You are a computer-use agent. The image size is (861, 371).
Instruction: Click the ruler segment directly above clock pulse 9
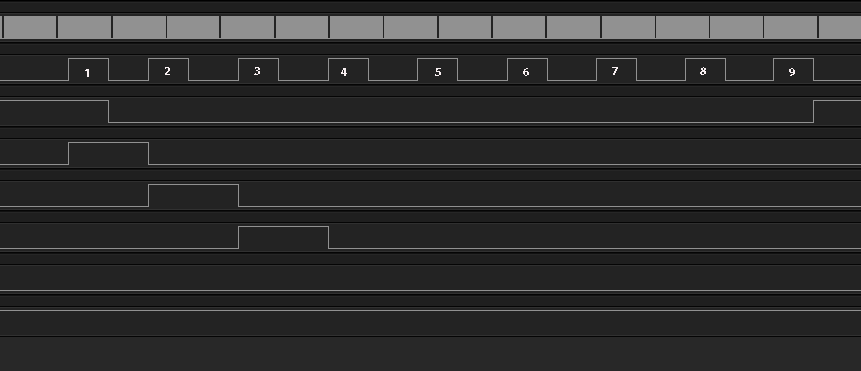click(x=791, y=27)
